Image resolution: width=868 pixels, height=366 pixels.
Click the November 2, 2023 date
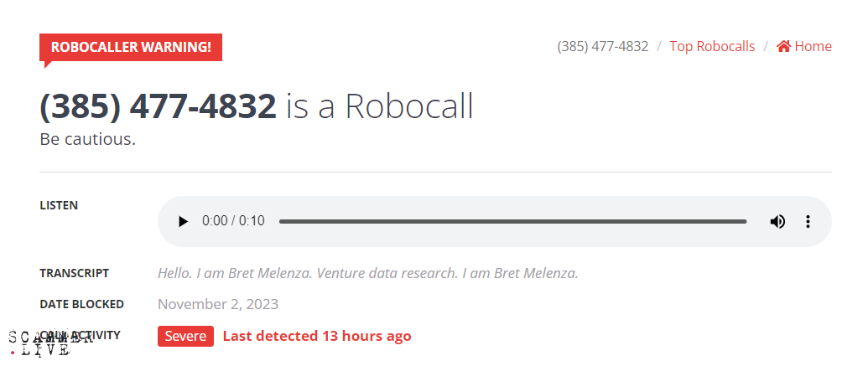point(218,304)
